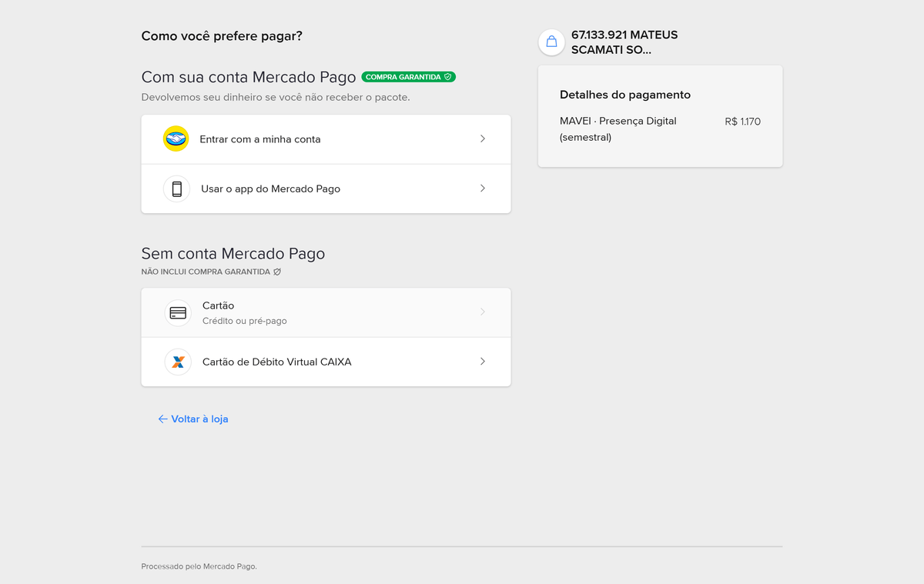Click the Sem conta Mercado Pago heading

[233, 254]
